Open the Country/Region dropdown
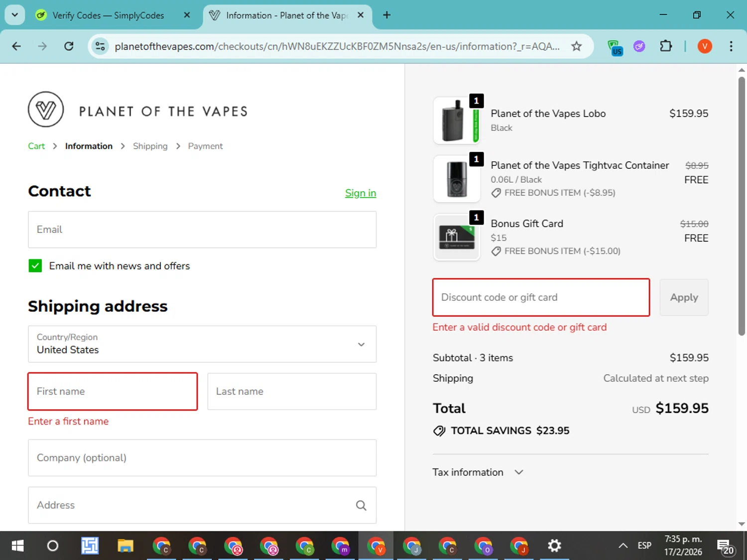Viewport: 747px width, 560px height. pos(202,344)
